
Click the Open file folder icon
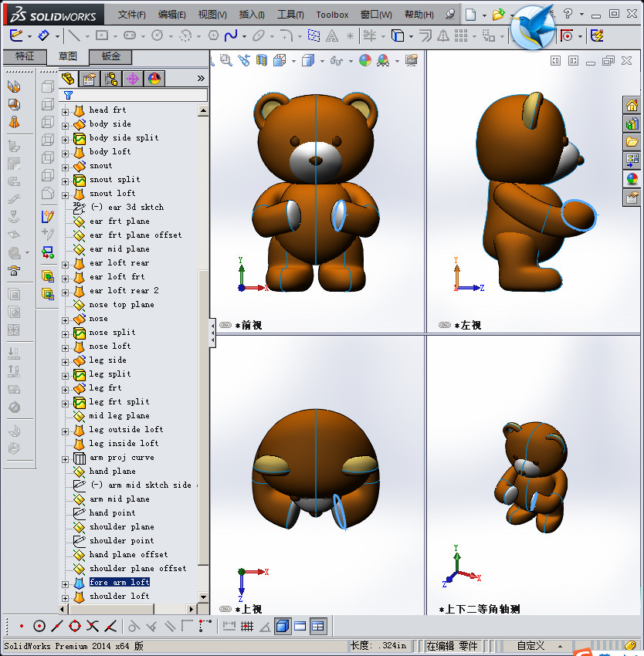pyautogui.click(x=498, y=15)
